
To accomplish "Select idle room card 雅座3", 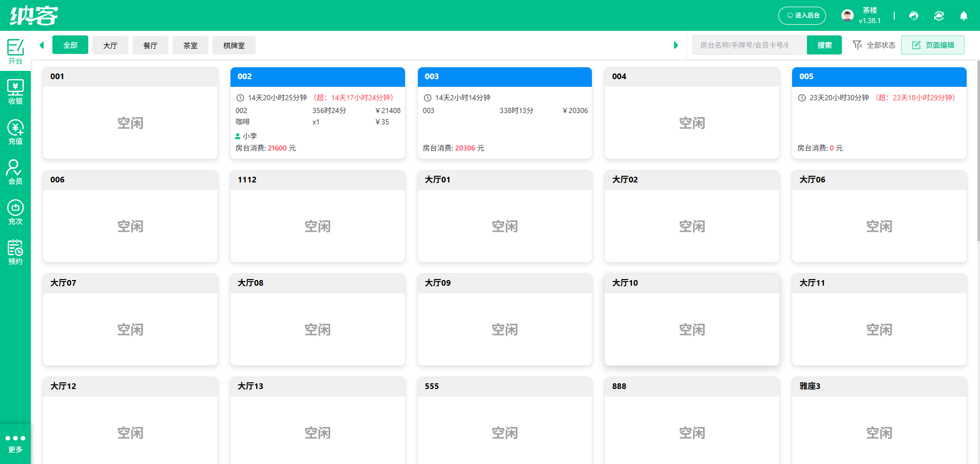I will pyautogui.click(x=879, y=421).
